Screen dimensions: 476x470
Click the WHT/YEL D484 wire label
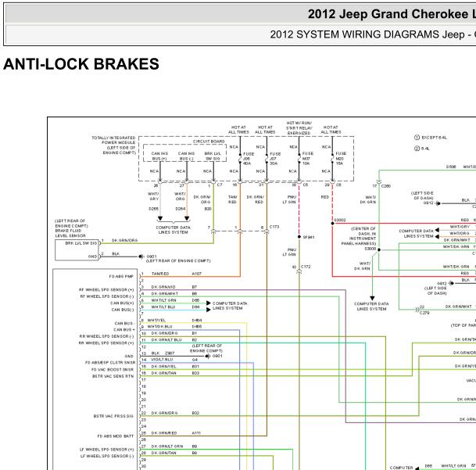(x=174, y=320)
